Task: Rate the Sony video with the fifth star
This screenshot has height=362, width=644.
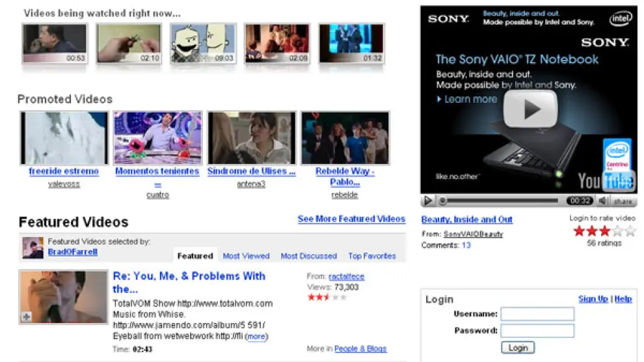Action: tap(630, 231)
